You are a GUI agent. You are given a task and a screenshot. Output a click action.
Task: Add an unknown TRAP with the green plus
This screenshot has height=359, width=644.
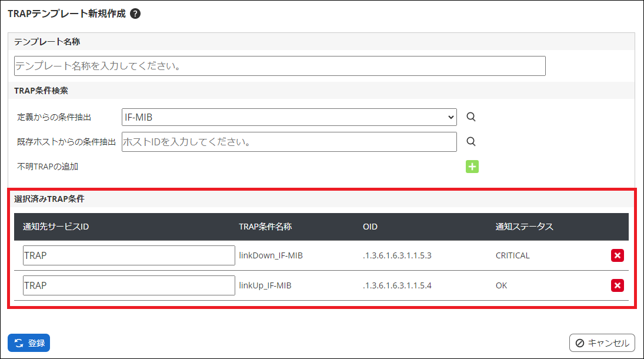[x=472, y=167]
